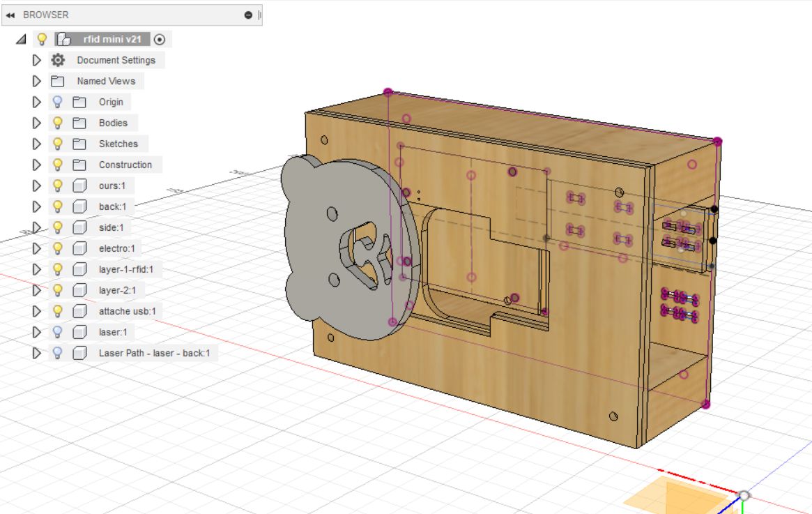The image size is (812, 514).
Task: Click the attache usb:1 component icon
Action: pos(79,312)
